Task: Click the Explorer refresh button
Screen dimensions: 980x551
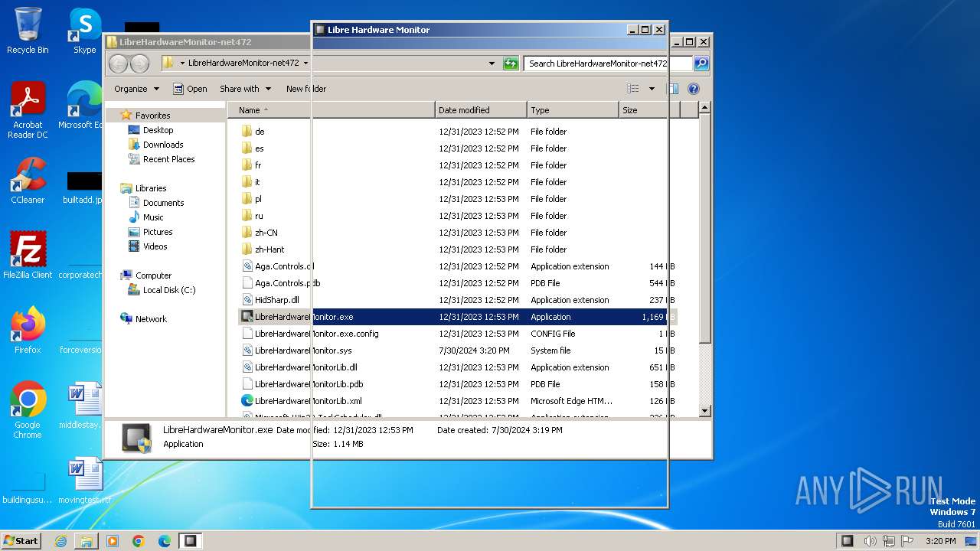Action: (x=511, y=64)
